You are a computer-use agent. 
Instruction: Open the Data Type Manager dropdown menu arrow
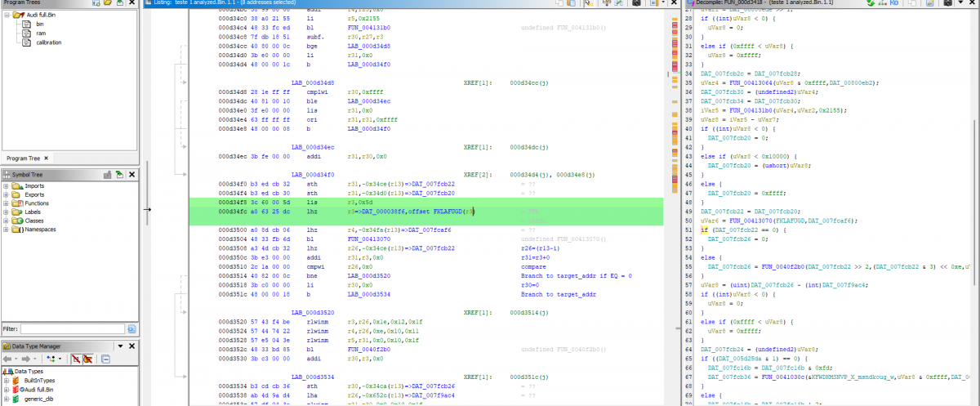click(x=122, y=346)
